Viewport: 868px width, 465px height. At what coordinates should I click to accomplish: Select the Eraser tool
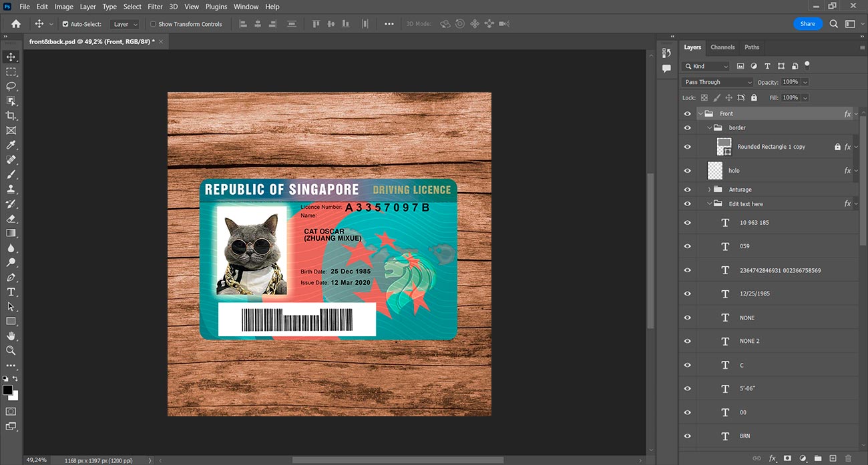point(11,218)
